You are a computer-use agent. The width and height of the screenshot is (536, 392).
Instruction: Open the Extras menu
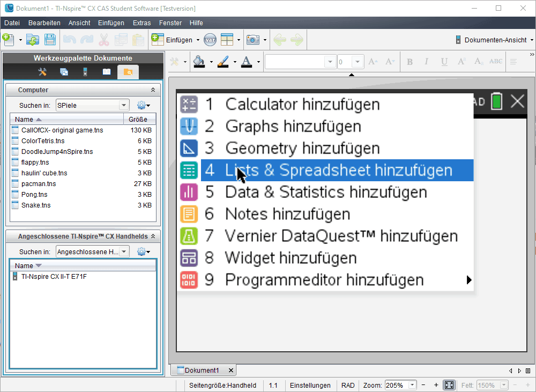[x=142, y=23]
